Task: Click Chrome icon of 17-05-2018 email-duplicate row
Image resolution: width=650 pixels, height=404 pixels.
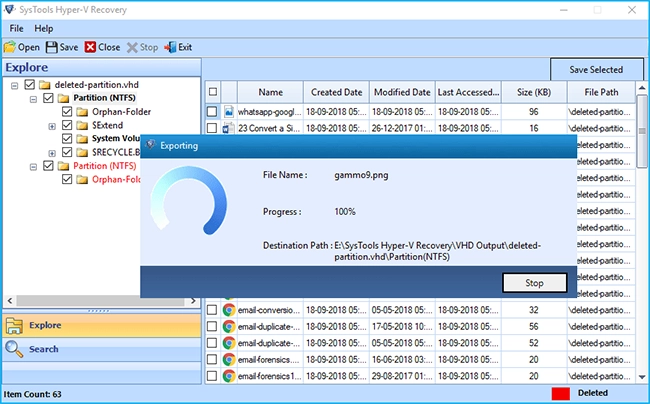Action: (x=229, y=327)
